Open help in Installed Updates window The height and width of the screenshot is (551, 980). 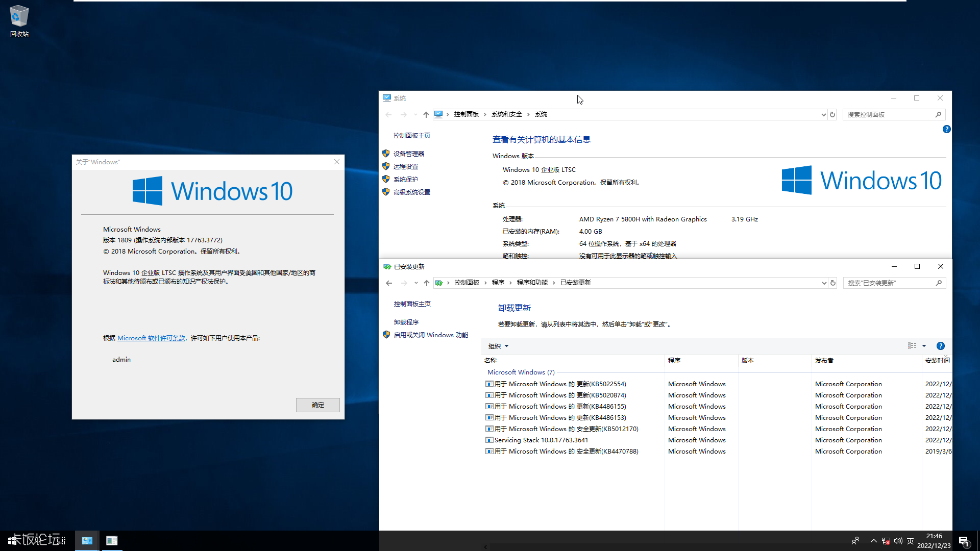pos(941,346)
